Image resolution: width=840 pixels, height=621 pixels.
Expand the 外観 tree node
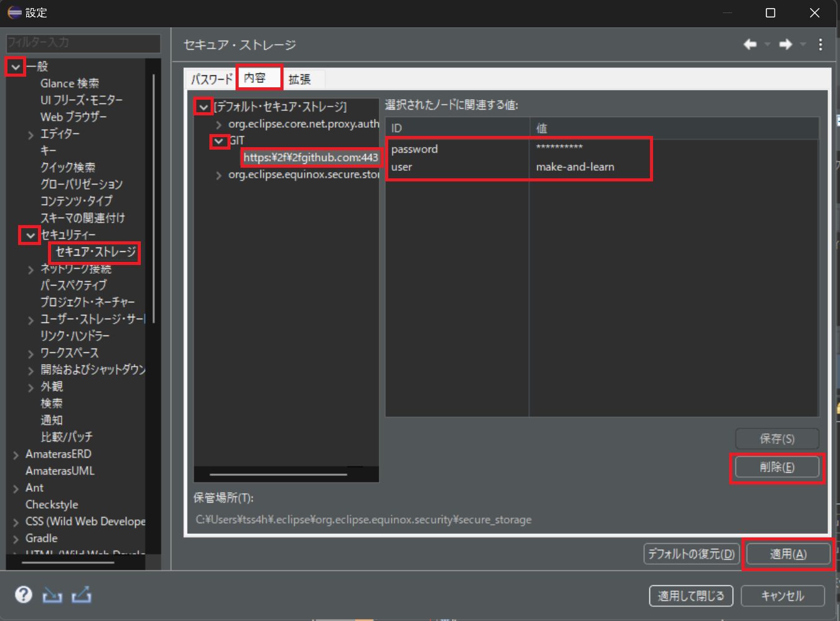[31, 387]
